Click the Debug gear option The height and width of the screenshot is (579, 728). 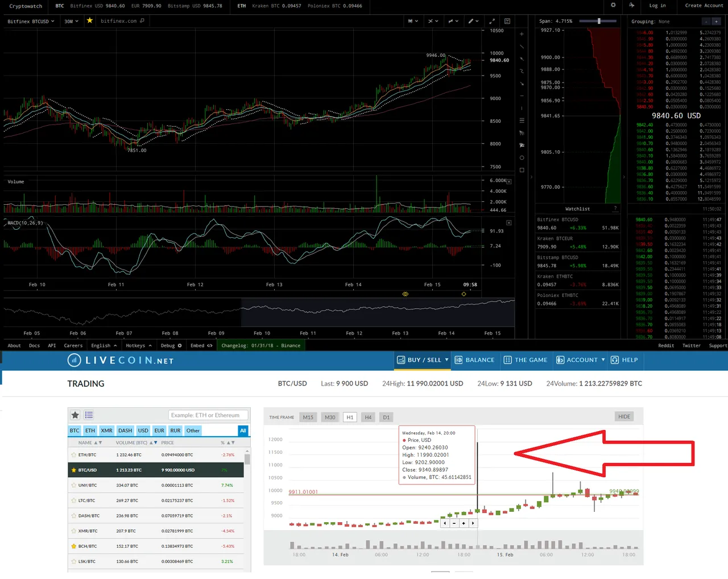pyautogui.click(x=171, y=346)
